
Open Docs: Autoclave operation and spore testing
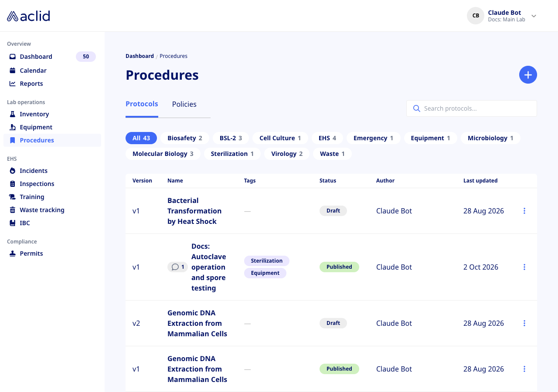[x=209, y=267]
